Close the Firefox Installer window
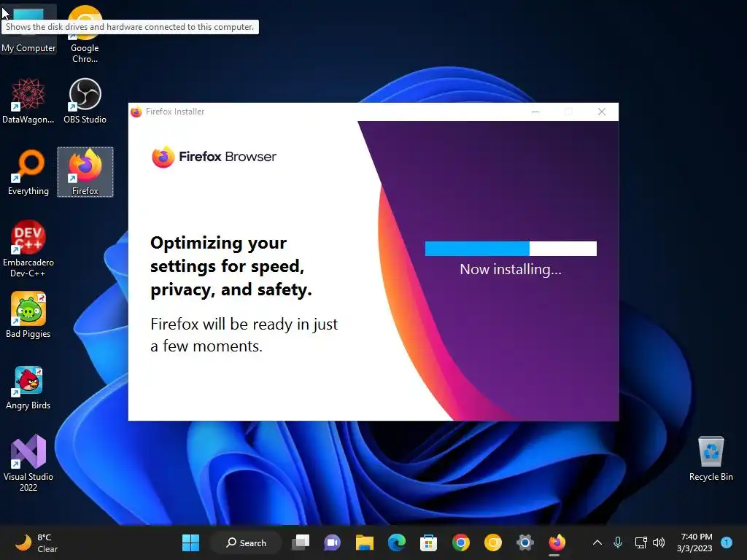747x560 pixels. 602,112
